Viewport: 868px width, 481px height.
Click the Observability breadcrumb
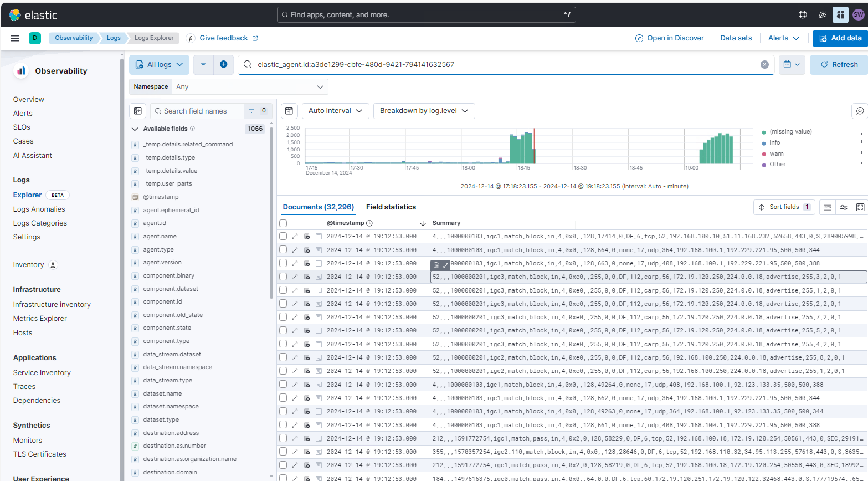pos(74,38)
